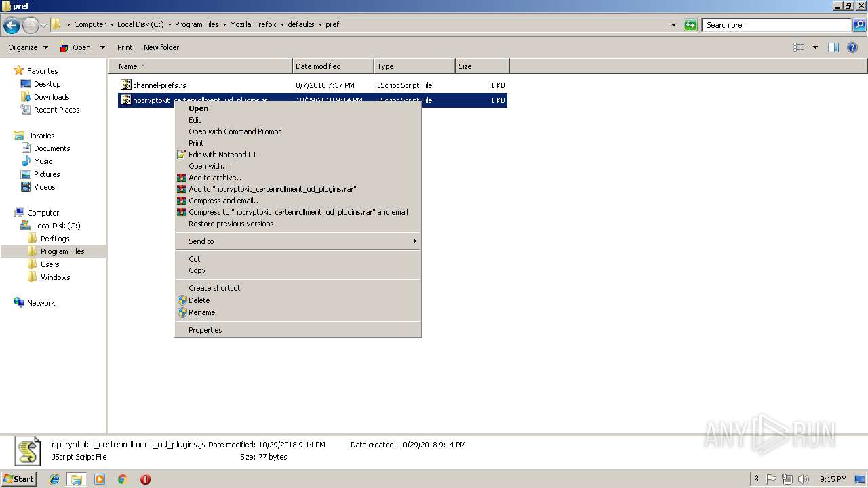This screenshot has height=488, width=868.
Task: Open the help question mark icon
Action: (x=853, y=47)
